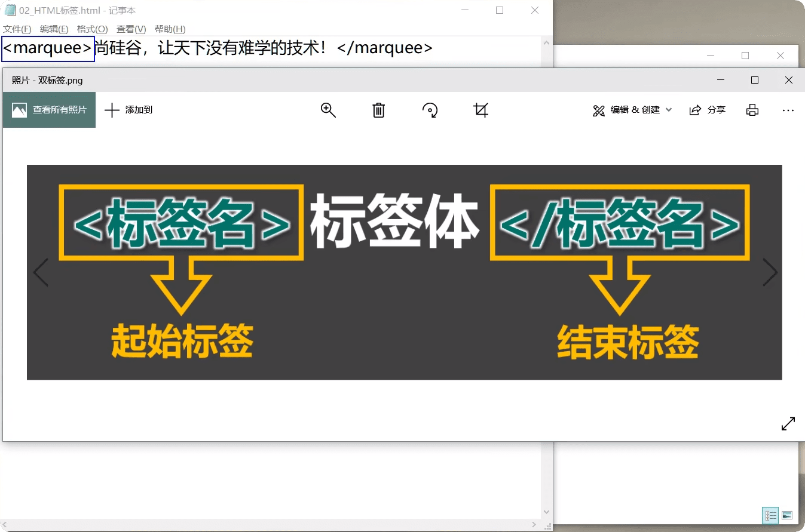The height and width of the screenshot is (532, 805).
Task: Open the 格式(O) menu in Notepad
Action: (x=92, y=29)
